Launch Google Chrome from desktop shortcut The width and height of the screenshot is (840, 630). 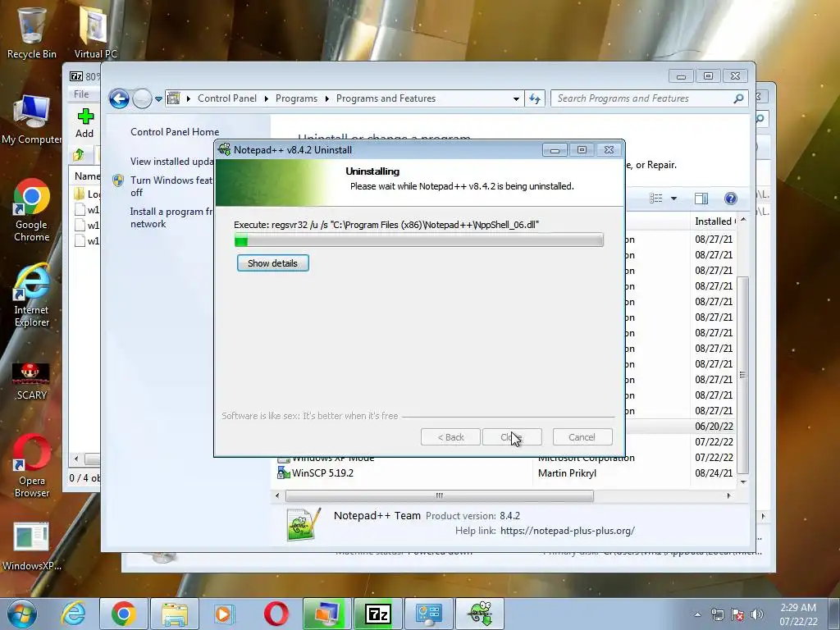pos(32,210)
